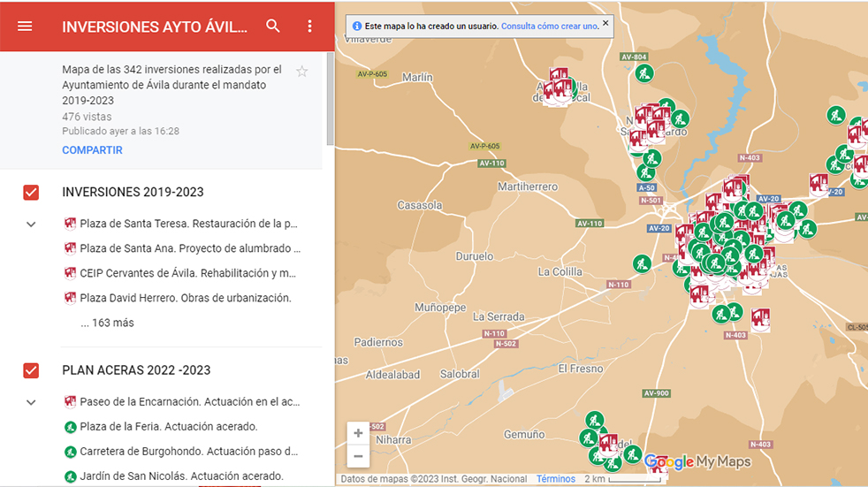Star this map as favorite
868x487 pixels.
[x=302, y=72]
